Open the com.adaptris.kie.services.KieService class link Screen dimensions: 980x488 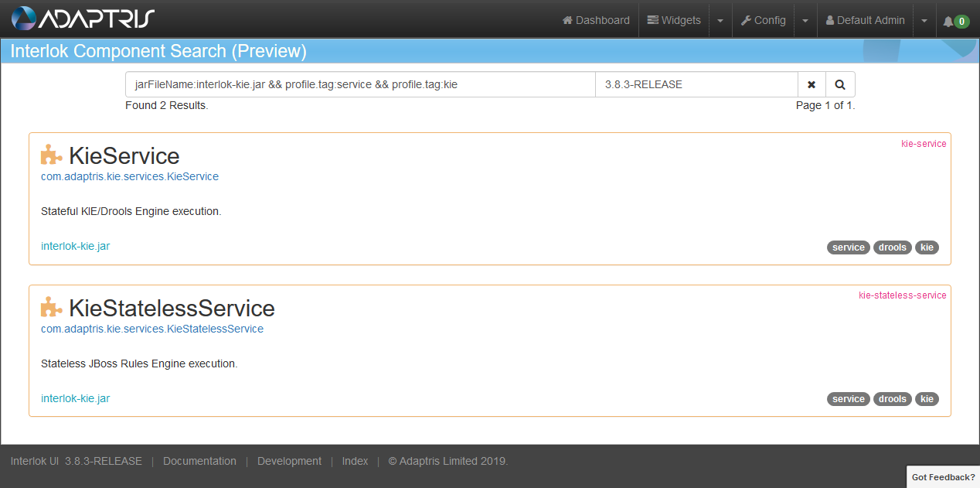[130, 176]
